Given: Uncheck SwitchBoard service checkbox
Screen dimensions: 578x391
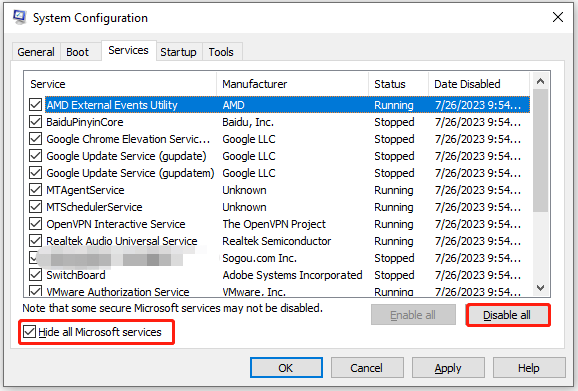Looking at the screenshot, I should [35, 275].
